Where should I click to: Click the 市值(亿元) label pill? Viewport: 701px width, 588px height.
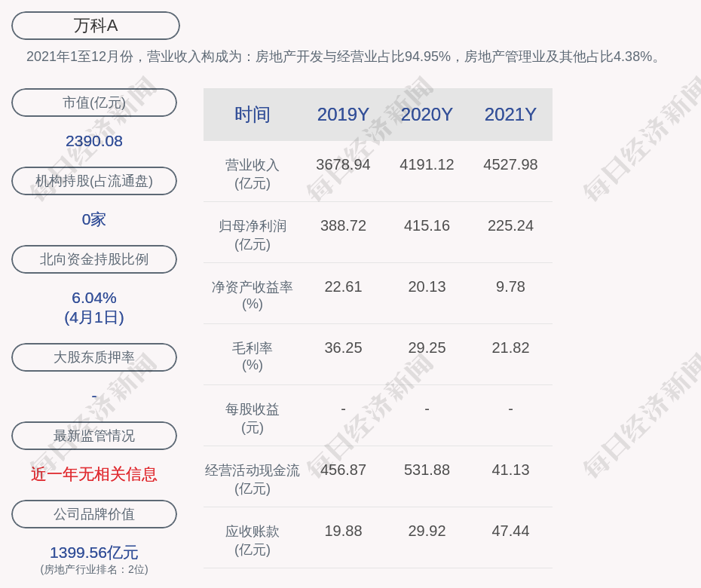click(x=94, y=103)
